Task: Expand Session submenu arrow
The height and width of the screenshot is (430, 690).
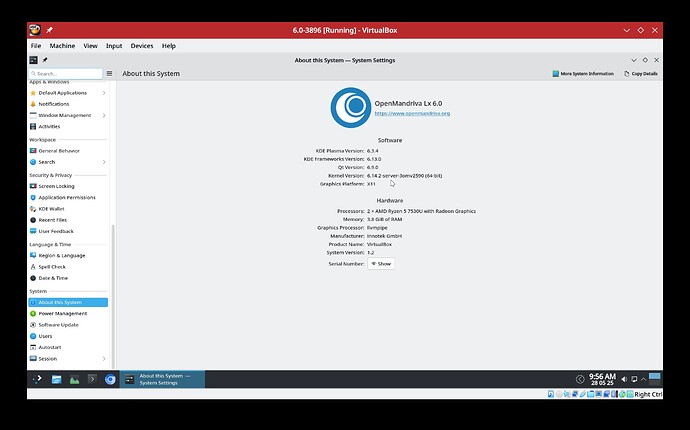Action: pos(104,359)
